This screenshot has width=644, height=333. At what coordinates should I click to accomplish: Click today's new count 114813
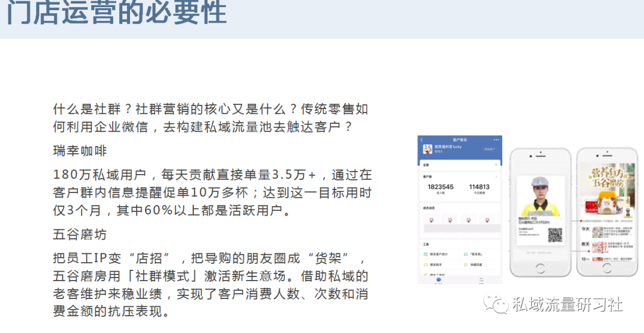pyautogui.click(x=479, y=186)
